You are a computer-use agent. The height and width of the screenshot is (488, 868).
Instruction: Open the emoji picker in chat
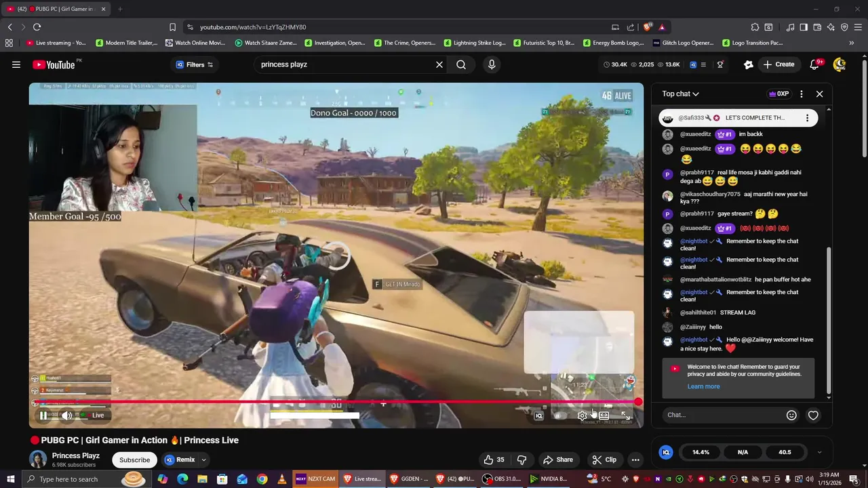(791, 415)
